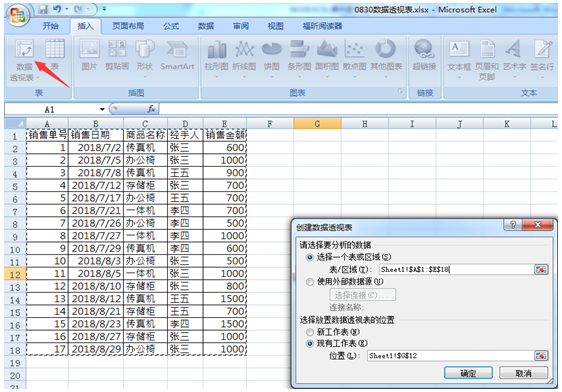This screenshot has height=392, width=562.
Task: Expand the Pie chart dropdown arrow
Action: point(272,77)
